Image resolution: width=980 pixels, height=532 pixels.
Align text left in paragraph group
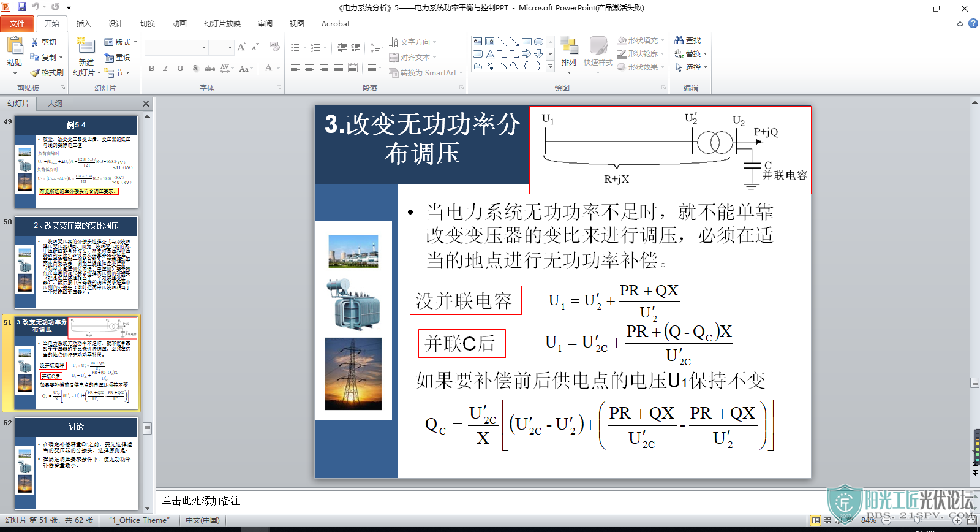[295, 68]
